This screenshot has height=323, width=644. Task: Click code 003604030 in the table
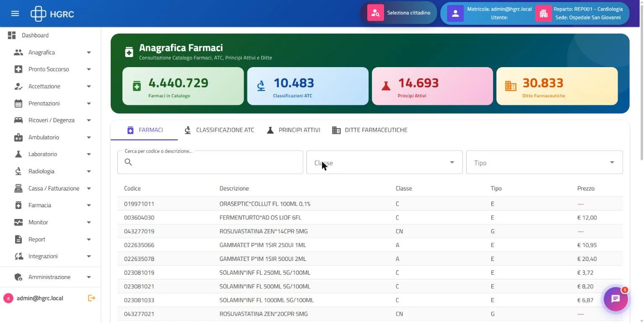click(139, 218)
